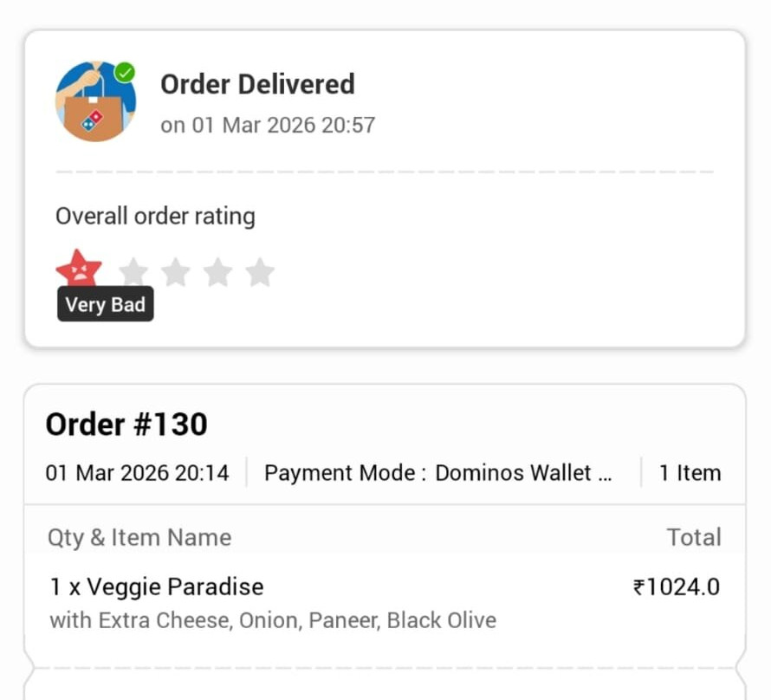The image size is (771, 700).
Task: Tap the red angry first rating star
Action: 79,268
